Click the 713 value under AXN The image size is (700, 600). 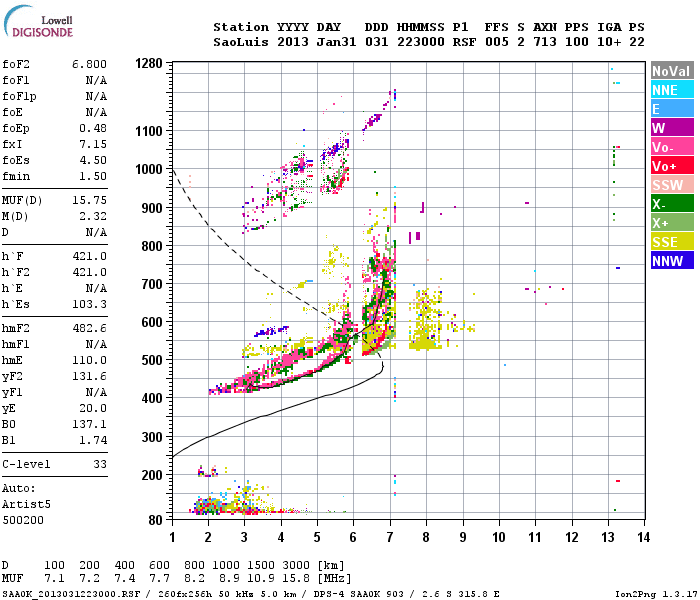coord(545,42)
